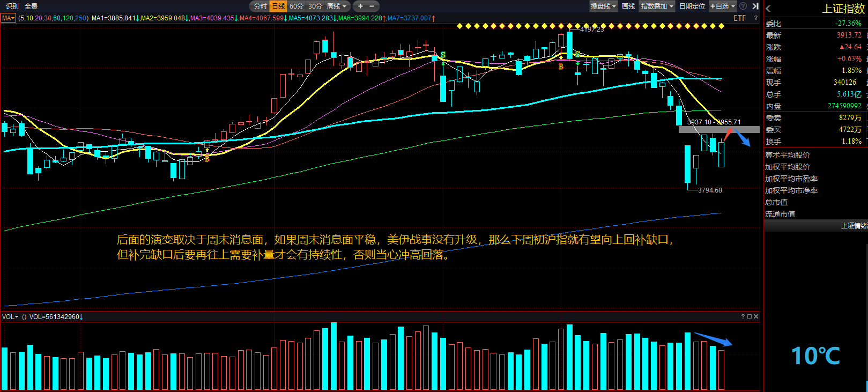Click the zoom in plus icon
The width and height of the screenshot is (868, 392).
[x=360, y=6]
